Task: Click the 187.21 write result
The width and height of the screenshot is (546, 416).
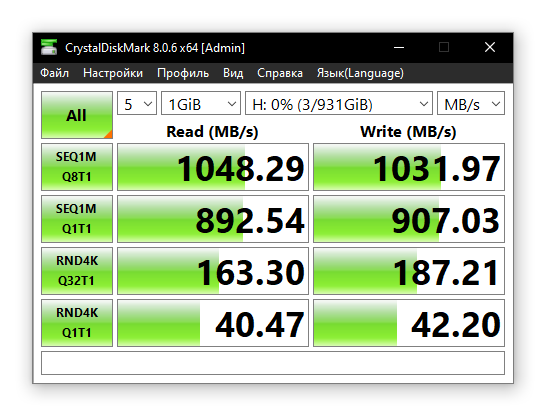Action: click(x=409, y=271)
